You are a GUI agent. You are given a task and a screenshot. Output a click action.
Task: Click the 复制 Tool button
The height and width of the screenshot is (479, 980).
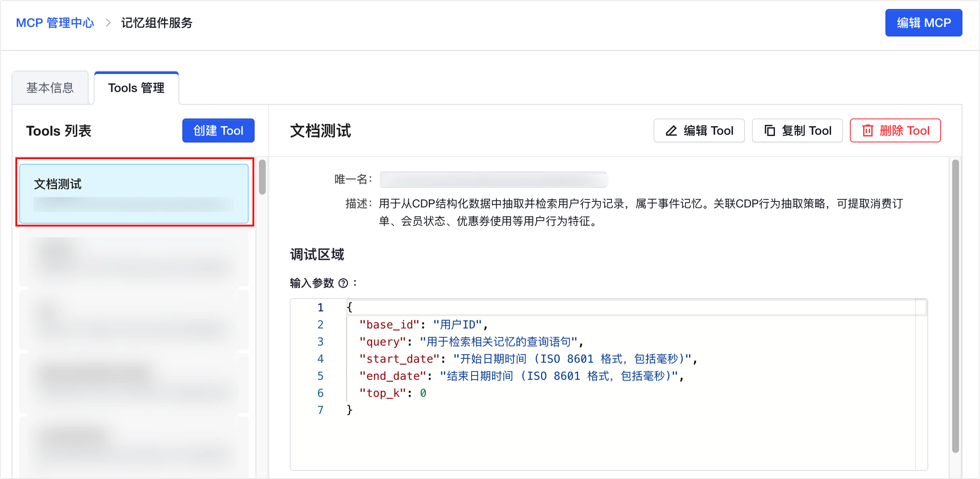tap(797, 130)
